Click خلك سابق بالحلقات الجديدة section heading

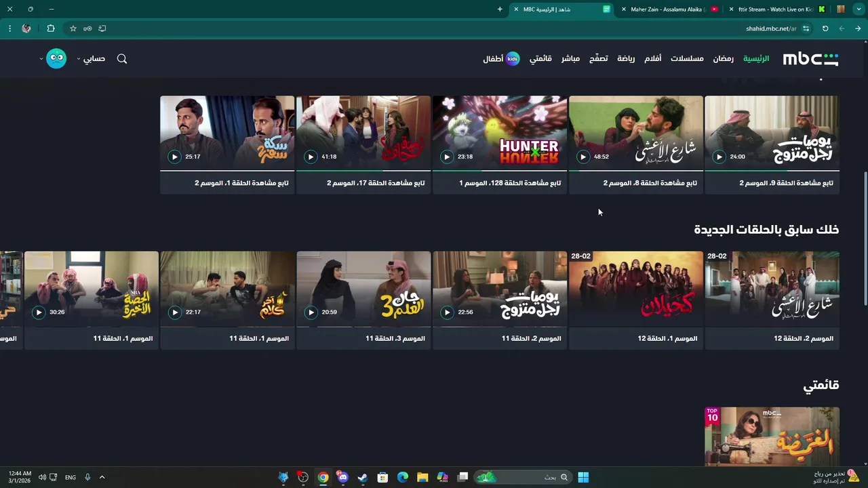[x=766, y=230]
